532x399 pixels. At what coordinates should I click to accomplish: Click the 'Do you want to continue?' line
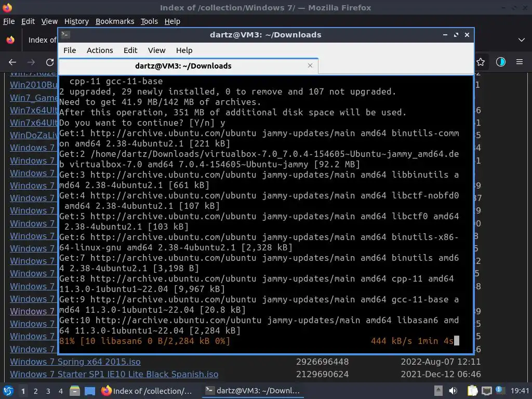pyautogui.click(x=142, y=123)
